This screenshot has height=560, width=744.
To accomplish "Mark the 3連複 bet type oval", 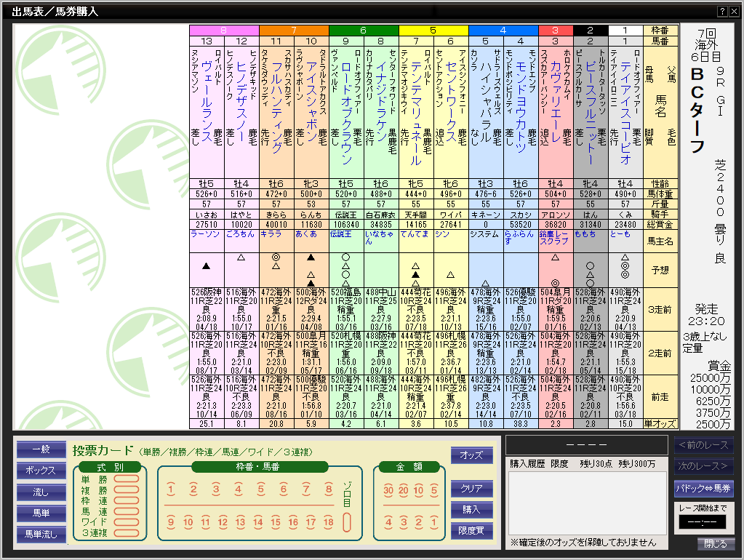I will tap(125, 532).
